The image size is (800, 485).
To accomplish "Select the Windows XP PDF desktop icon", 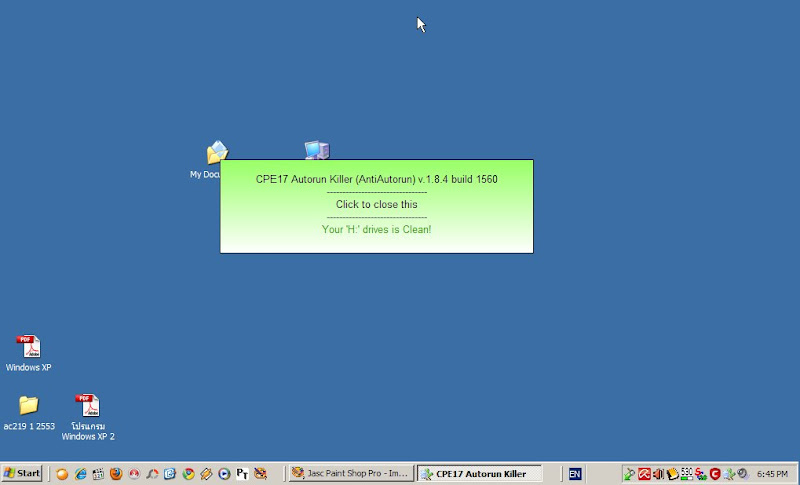I will click(29, 353).
